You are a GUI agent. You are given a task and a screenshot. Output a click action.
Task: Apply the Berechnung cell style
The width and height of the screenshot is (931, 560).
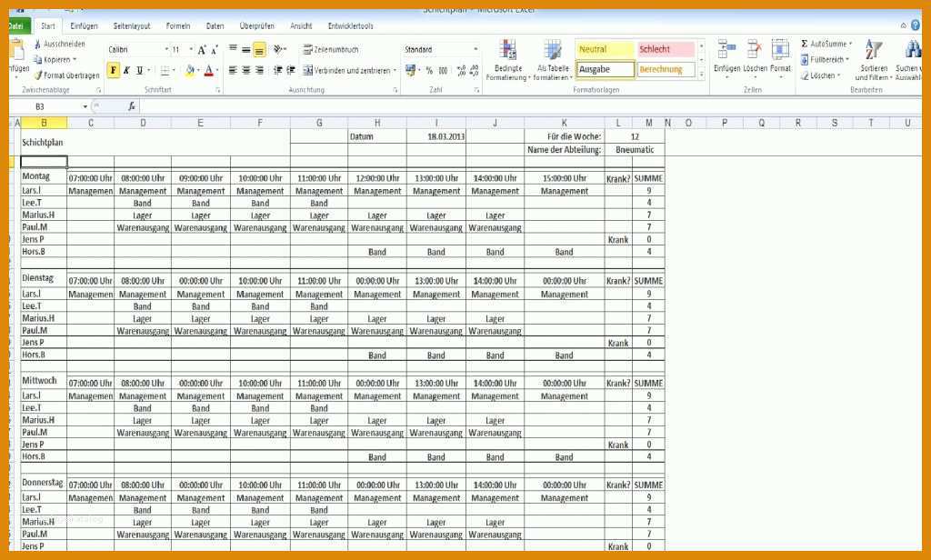pyautogui.click(x=666, y=69)
